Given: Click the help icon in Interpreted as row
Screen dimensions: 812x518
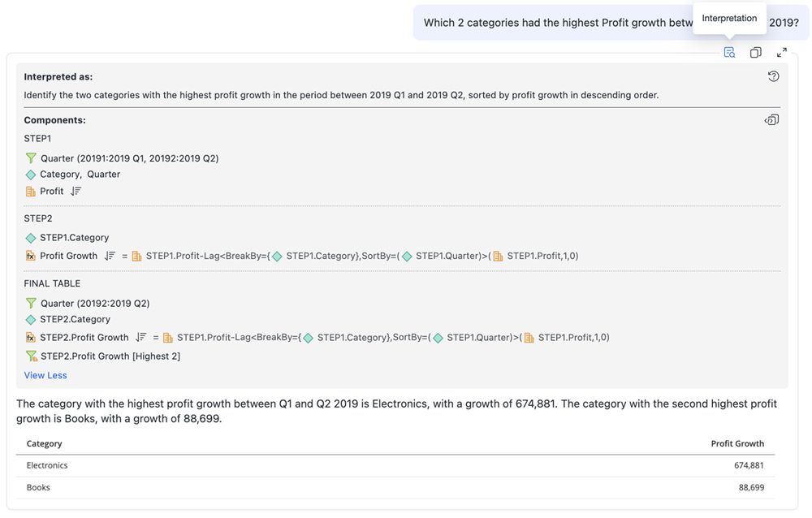Looking at the screenshot, I should 773,76.
